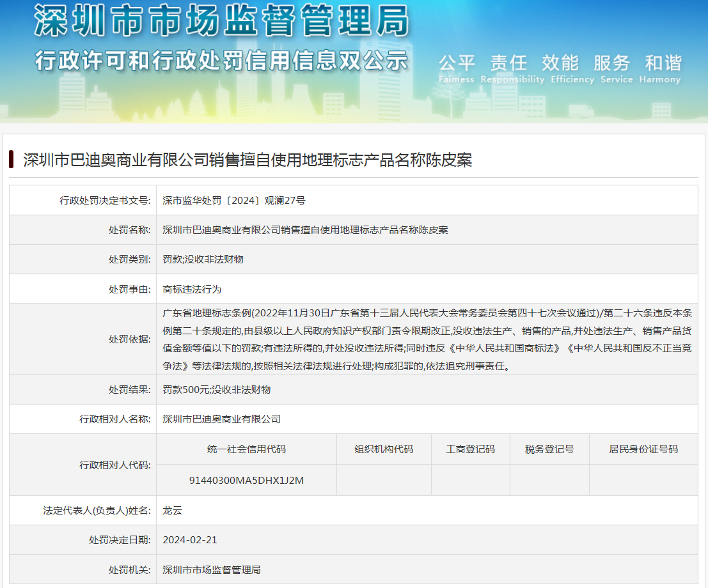Click the 统一社会信用代码 column header

coord(246,449)
